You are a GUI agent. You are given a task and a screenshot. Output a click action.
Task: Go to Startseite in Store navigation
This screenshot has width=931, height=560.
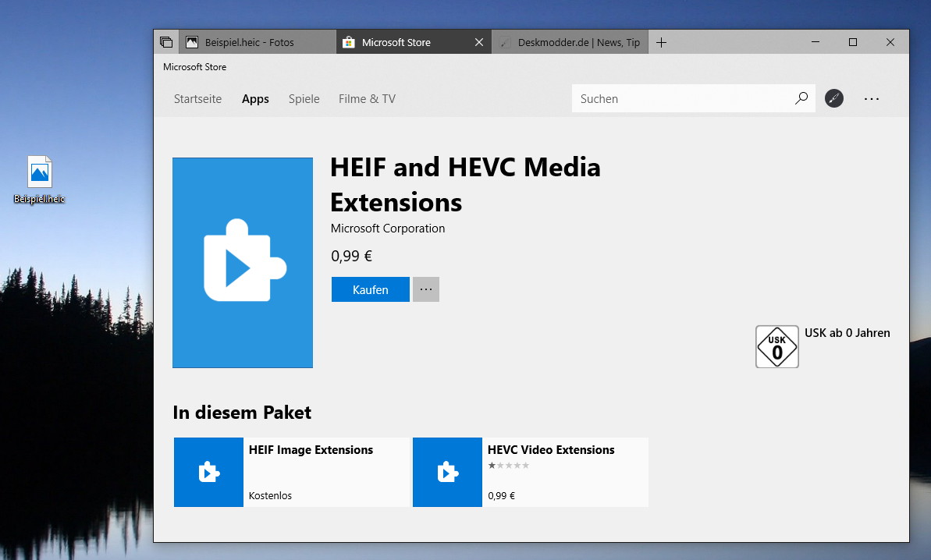tap(197, 99)
